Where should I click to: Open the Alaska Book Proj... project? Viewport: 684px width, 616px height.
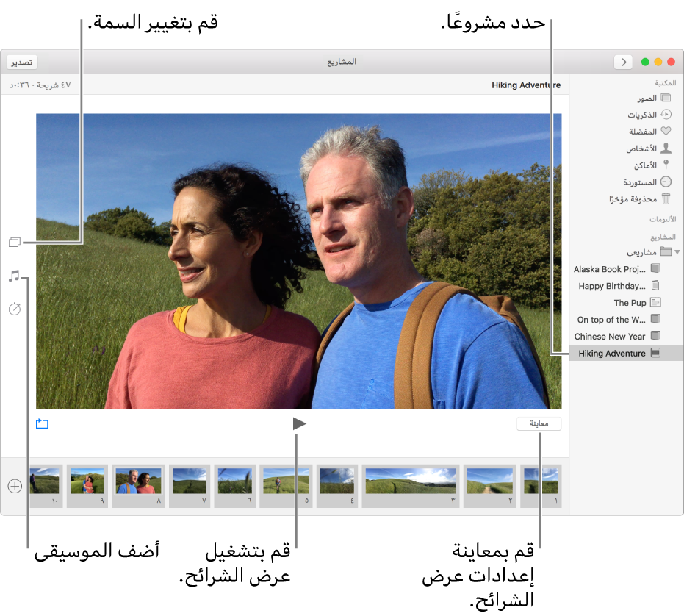click(x=617, y=269)
